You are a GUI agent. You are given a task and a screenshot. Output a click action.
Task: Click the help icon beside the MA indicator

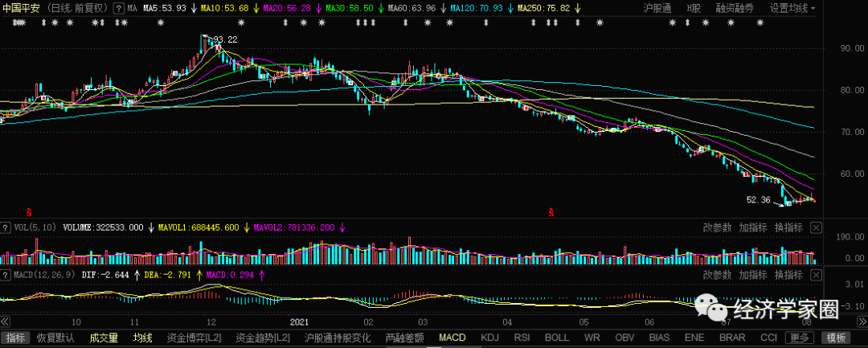tap(119, 8)
